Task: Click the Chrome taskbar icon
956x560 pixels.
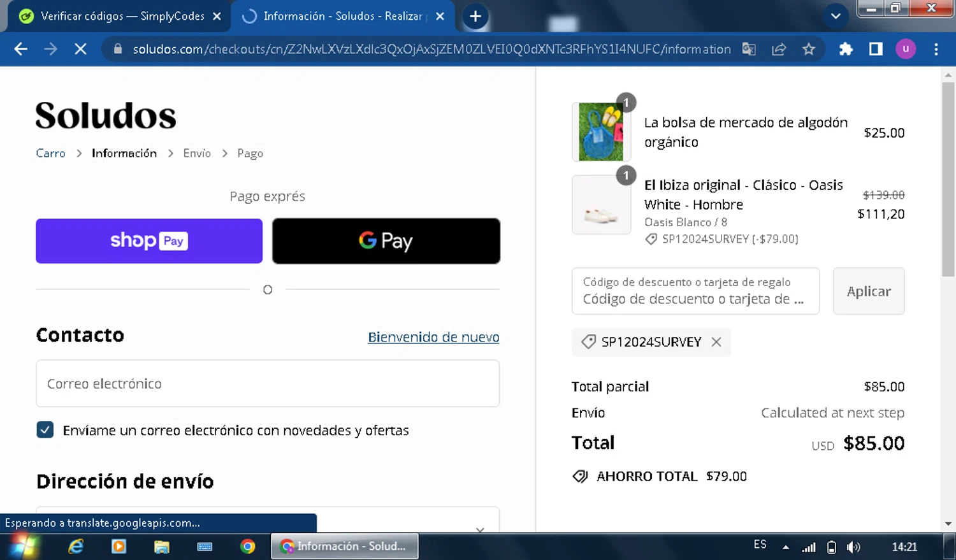Action: pos(247,547)
